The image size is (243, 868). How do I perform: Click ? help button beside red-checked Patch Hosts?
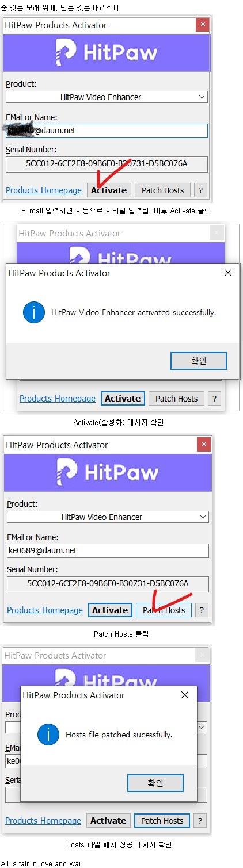[202, 610]
